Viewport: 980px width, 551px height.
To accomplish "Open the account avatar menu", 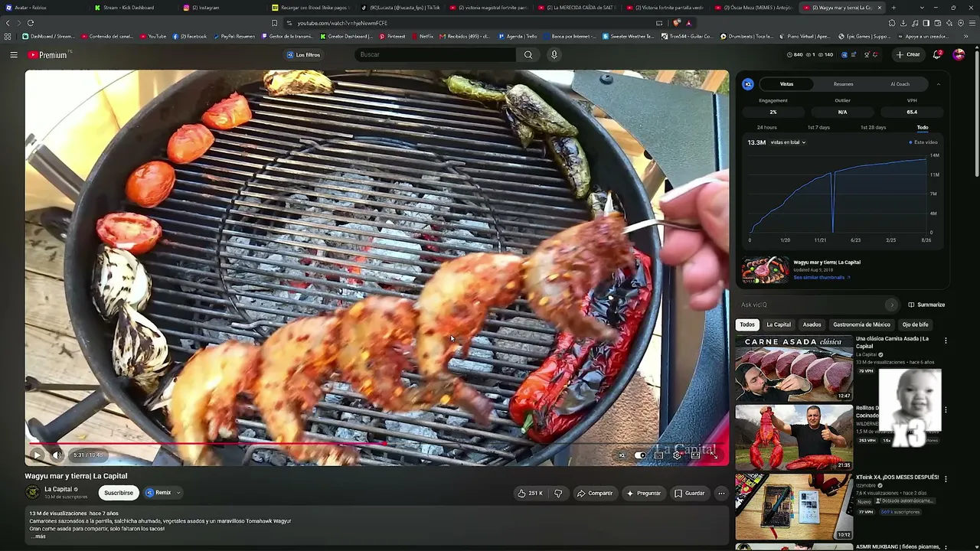I will click(x=959, y=55).
